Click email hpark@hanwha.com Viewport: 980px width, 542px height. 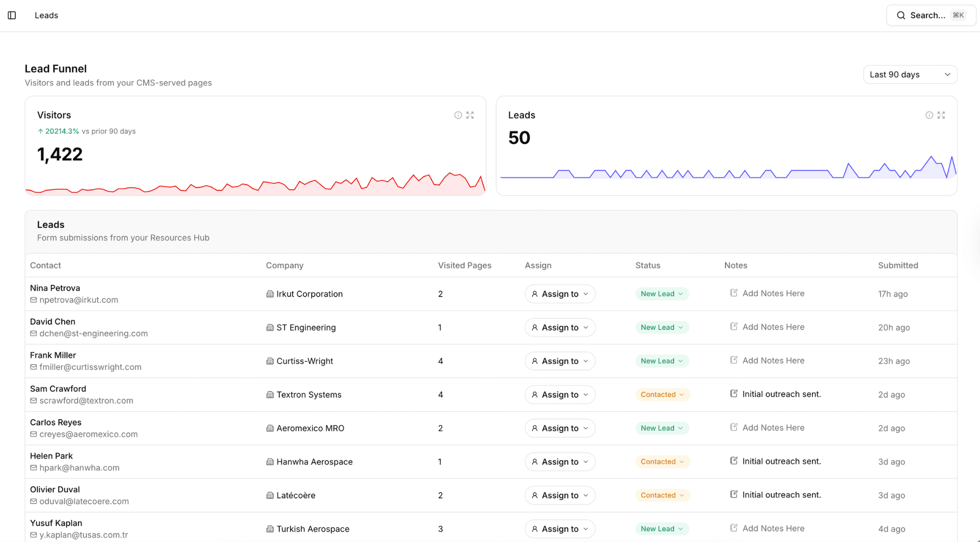pyautogui.click(x=79, y=468)
